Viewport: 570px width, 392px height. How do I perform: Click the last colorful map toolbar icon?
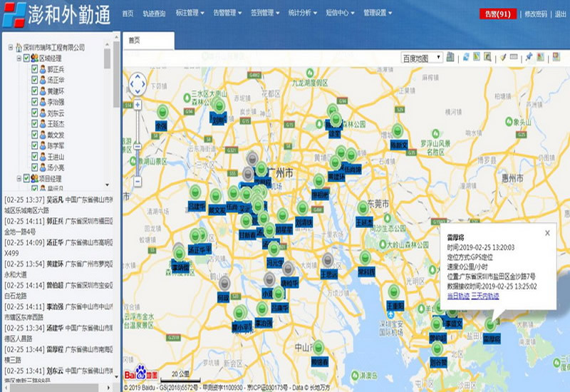556,57
